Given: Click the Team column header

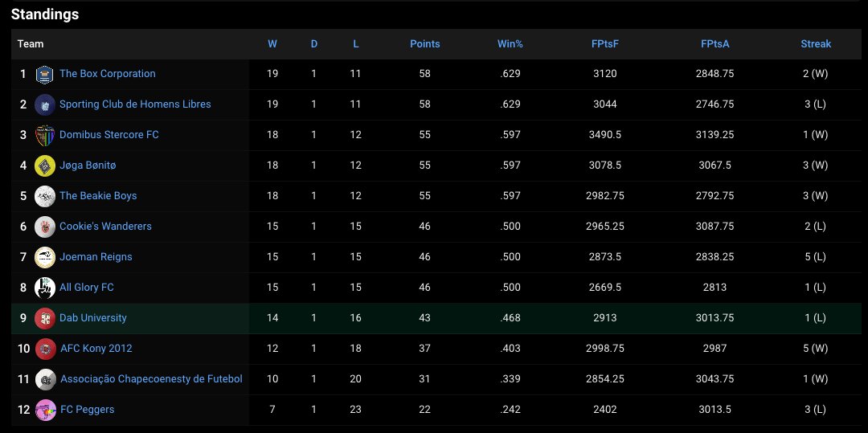Looking at the screenshot, I should pos(31,43).
